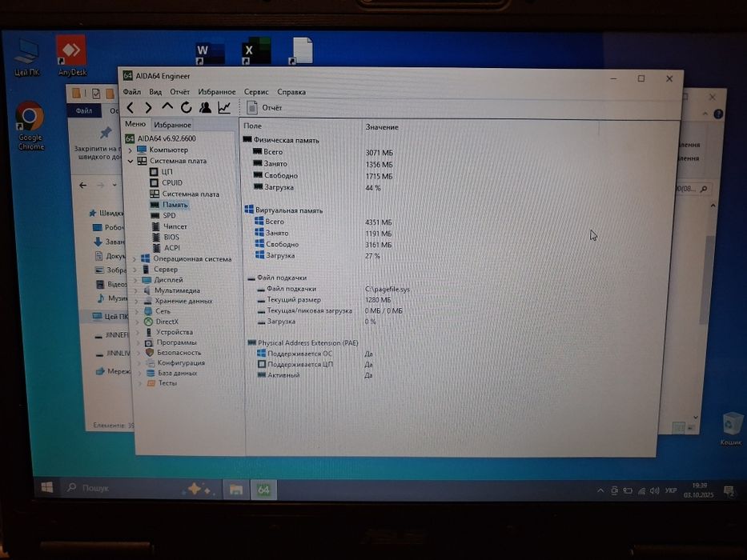Go up one level in AIDA64
The image size is (747, 560).
coord(167,106)
